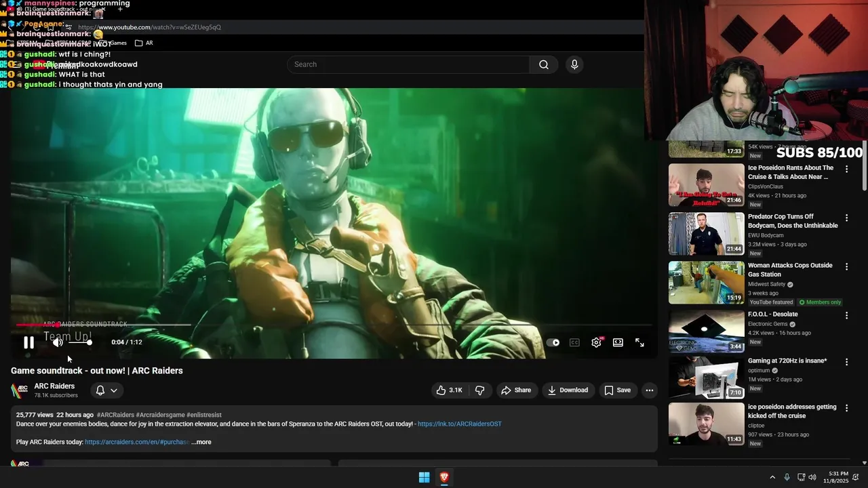
Task: Click the #enlistresist hashtag
Action: click(x=204, y=415)
